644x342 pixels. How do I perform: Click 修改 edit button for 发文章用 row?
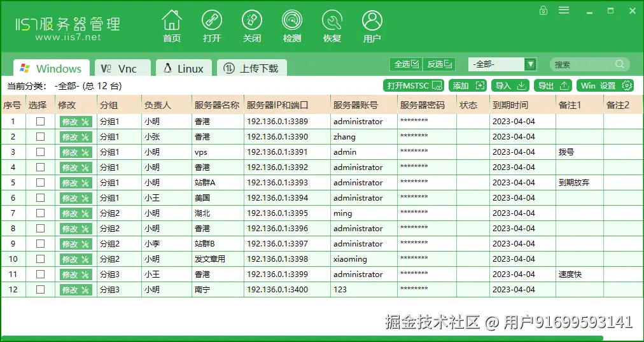(76, 259)
